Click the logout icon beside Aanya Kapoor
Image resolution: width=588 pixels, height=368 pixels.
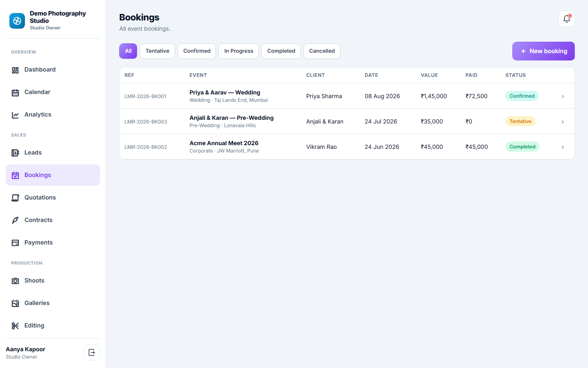click(x=92, y=352)
